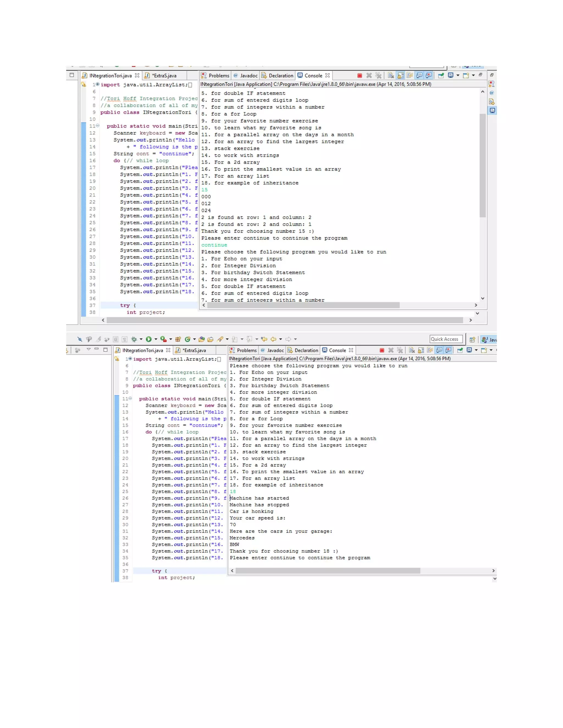Maximize the lower left panel view
Viewport: 563px width, 728px height.
(105, 349)
